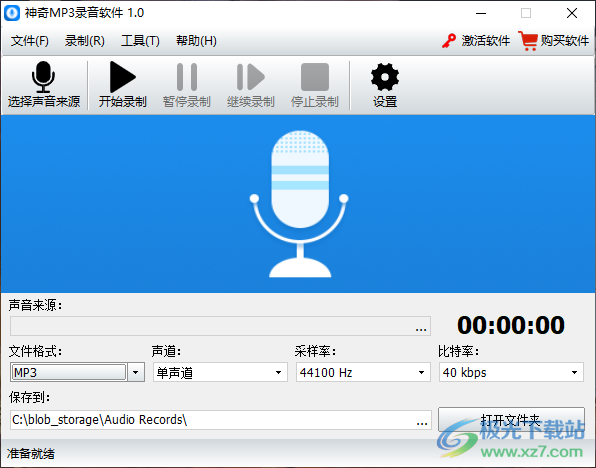The height and width of the screenshot is (468, 596).
Task: Click the 激活软件 link text
Action: point(485,41)
